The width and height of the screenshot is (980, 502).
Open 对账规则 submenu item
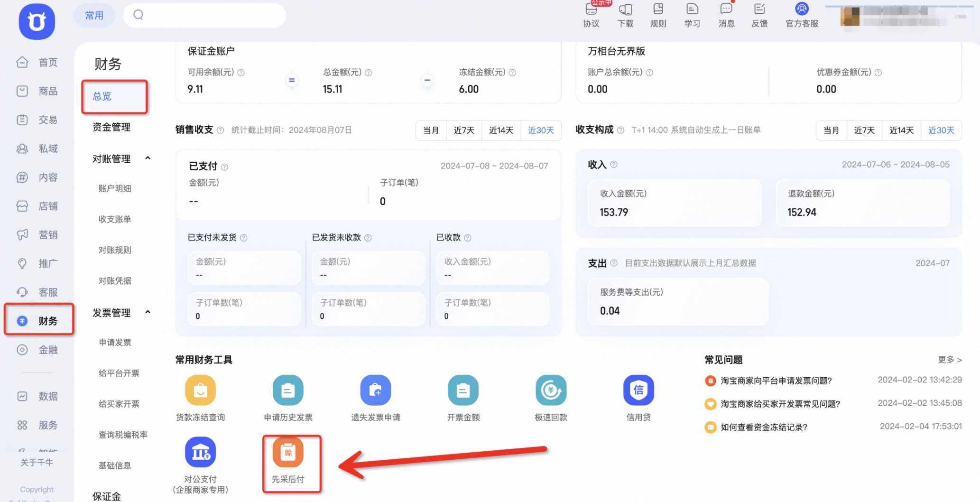115,250
